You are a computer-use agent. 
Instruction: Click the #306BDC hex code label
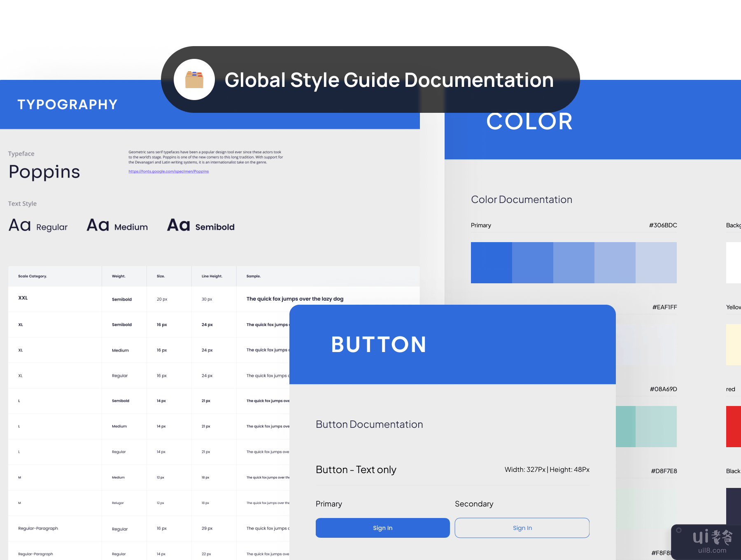(663, 225)
